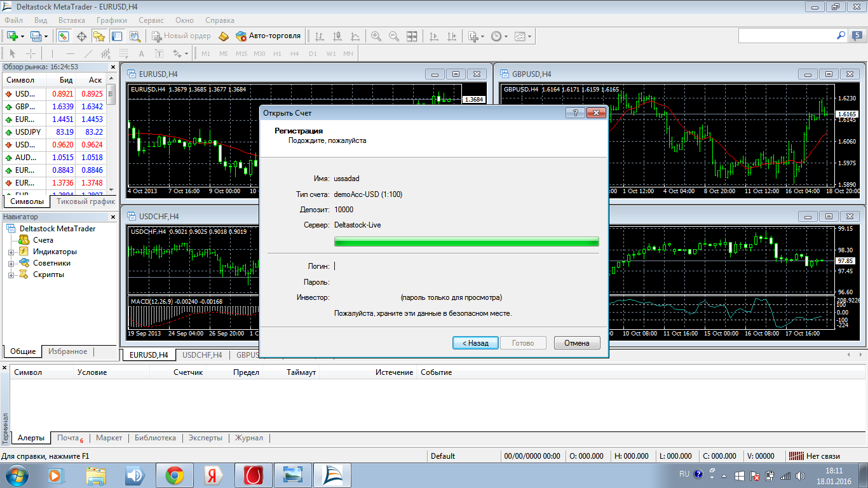Screen dimensions: 868x488
Task: Click the Отмена cancel button
Action: [x=576, y=343]
